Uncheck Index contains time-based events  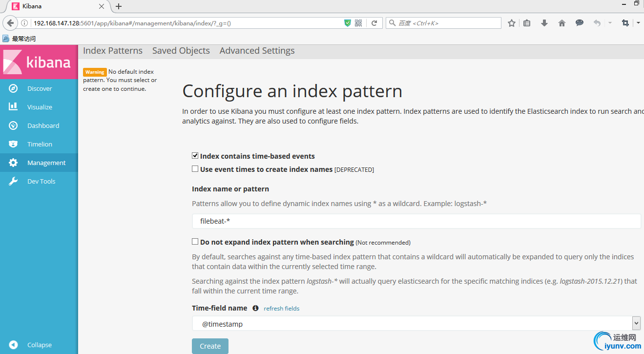coord(195,156)
